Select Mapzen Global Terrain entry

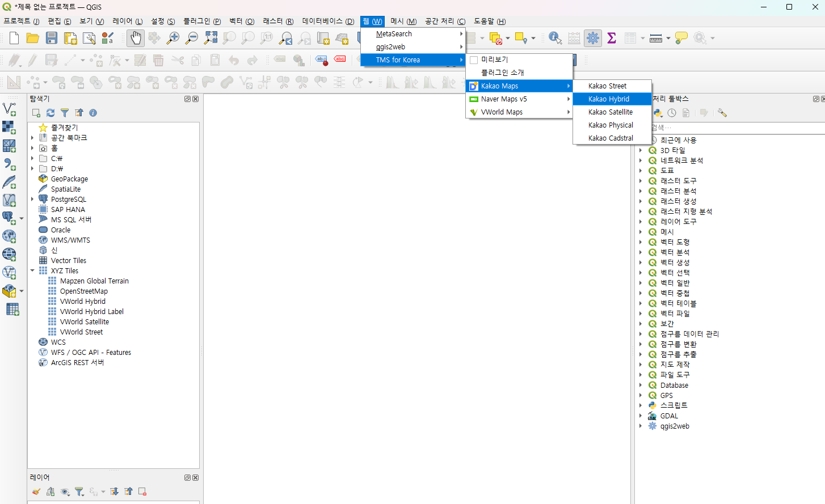[x=94, y=281]
